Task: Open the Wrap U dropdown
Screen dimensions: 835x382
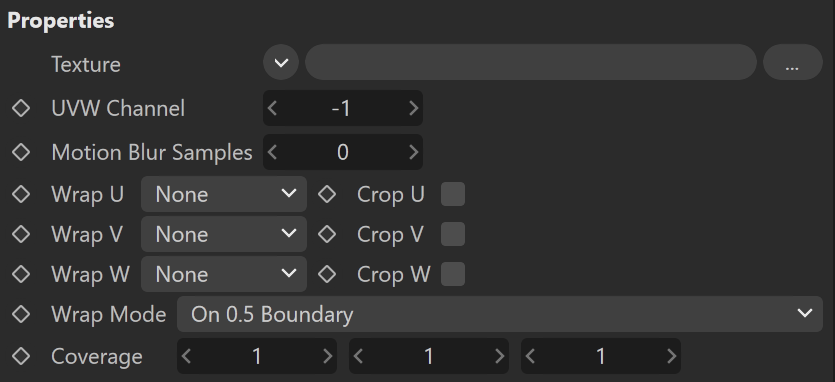Action: 224,194
